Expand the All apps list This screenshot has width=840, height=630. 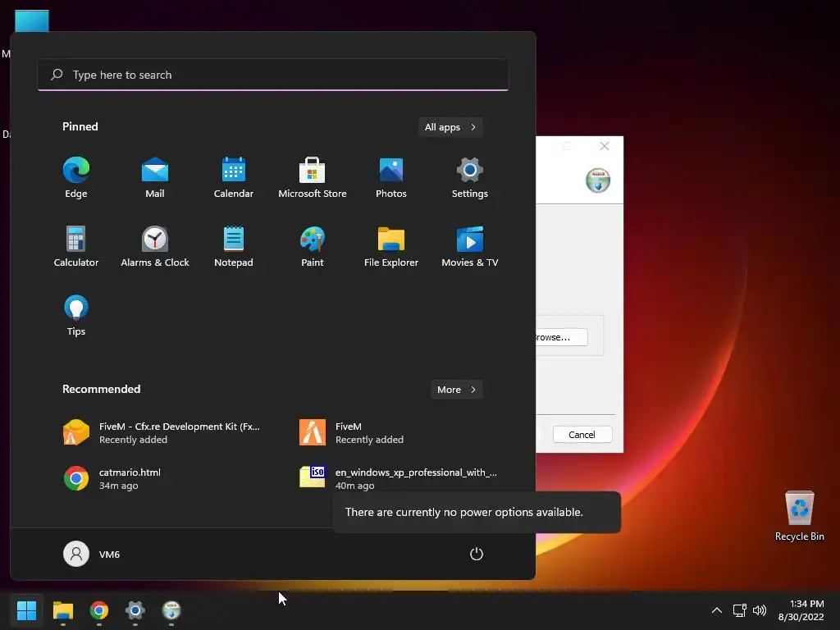click(450, 127)
